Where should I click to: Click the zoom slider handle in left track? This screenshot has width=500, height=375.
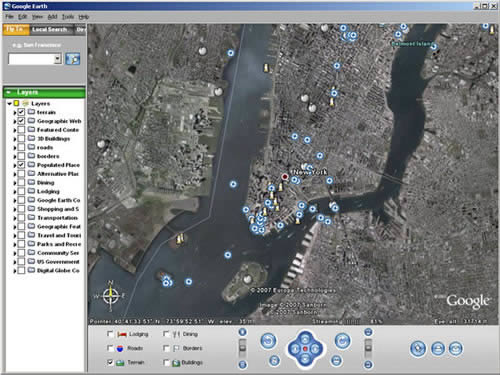[243, 348]
